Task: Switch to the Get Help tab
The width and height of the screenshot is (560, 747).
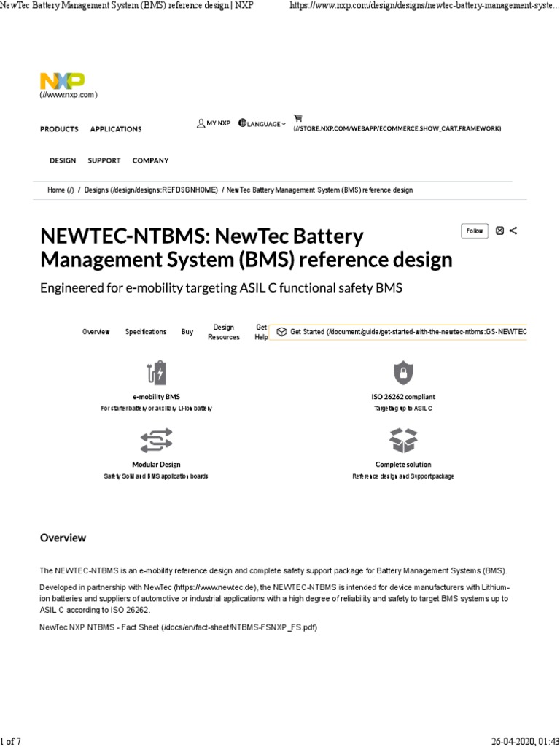Action: tap(262, 332)
